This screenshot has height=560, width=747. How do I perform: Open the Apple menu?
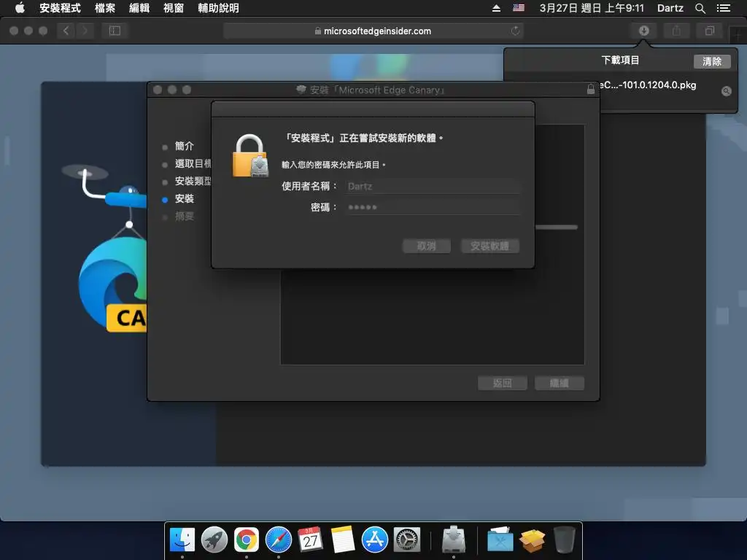tap(20, 7)
